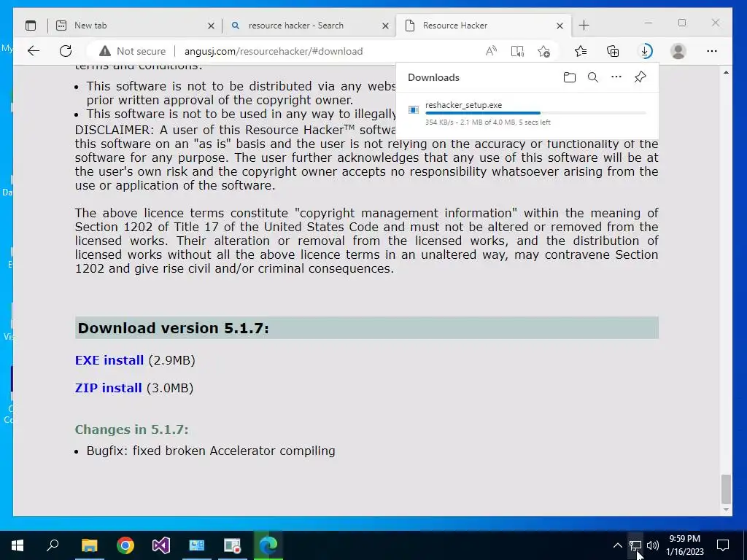Switch to Microsoft Edge taskbar icon
Image resolution: width=747 pixels, height=560 pixels.
click(x=268, y=545)
